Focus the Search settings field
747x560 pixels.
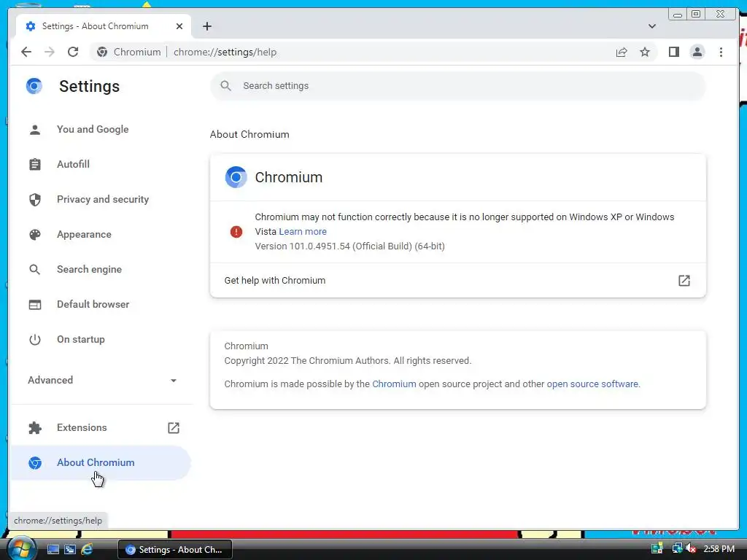(458, 86)
